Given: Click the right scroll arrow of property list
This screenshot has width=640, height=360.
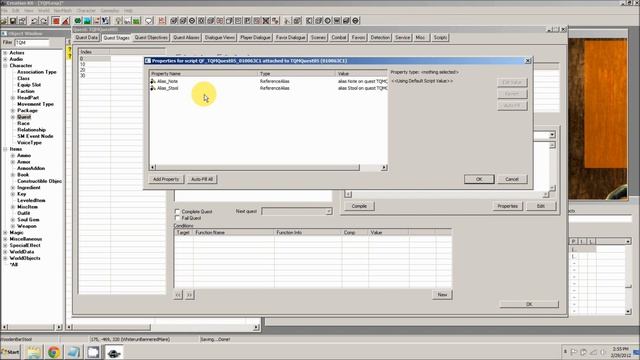Looking at the screenshot, I should [x=384, y=167].
